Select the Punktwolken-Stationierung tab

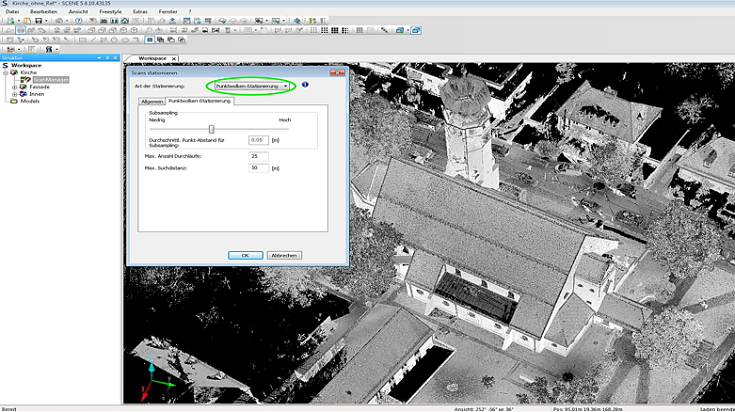click(200, 101)
